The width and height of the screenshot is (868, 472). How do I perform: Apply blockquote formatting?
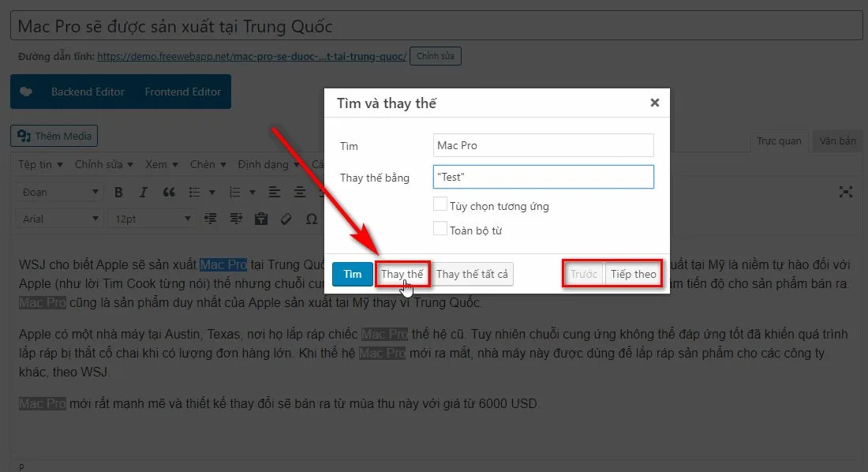[x=169, y=193]
